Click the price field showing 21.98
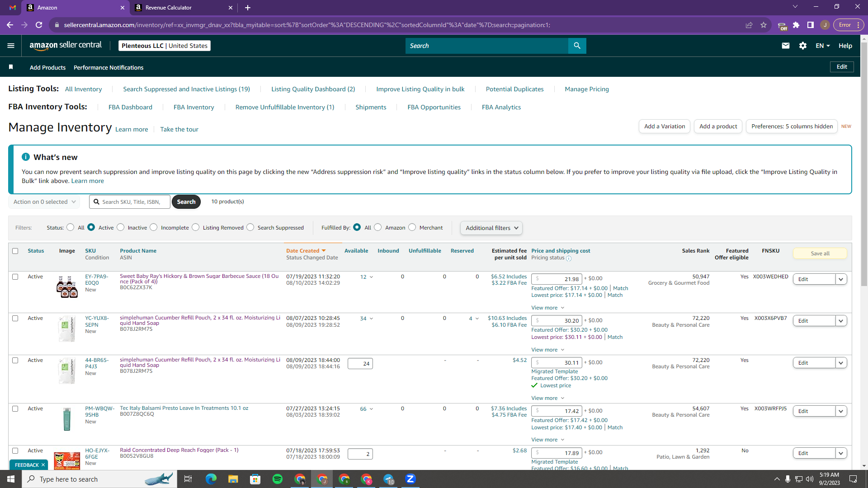 click(557, 279)
